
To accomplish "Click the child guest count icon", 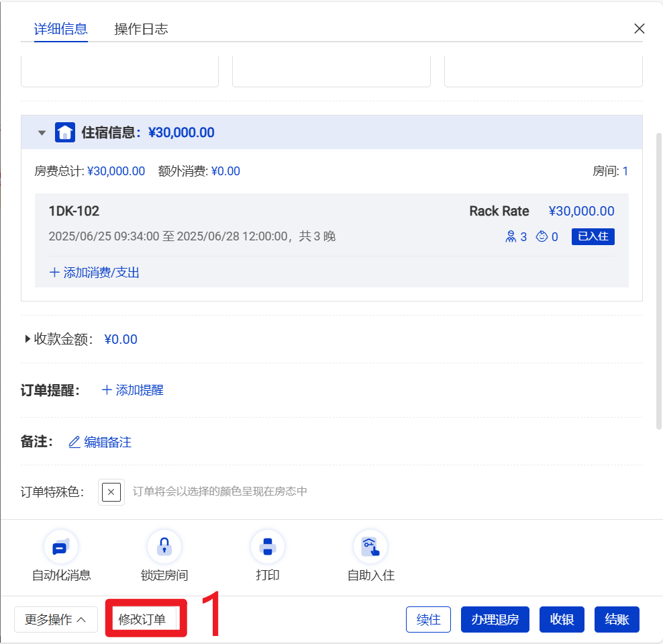I will pyautogui.click(x=542, y=236).
